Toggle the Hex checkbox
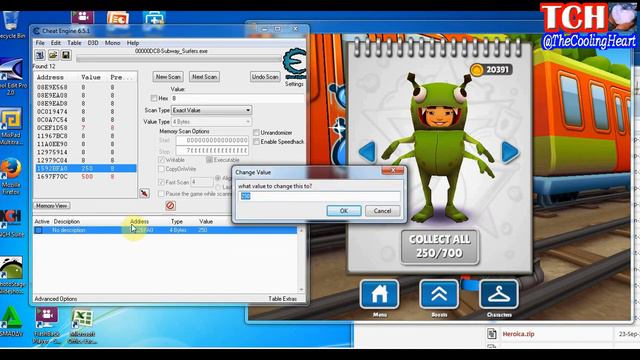 point(154,98)
